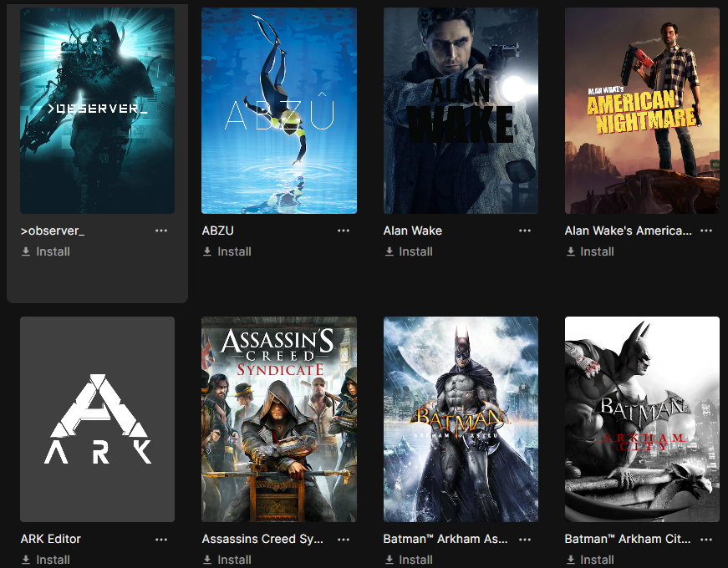
Task: Install Batman Arkham Asylum
Action: tap(409, 560)
